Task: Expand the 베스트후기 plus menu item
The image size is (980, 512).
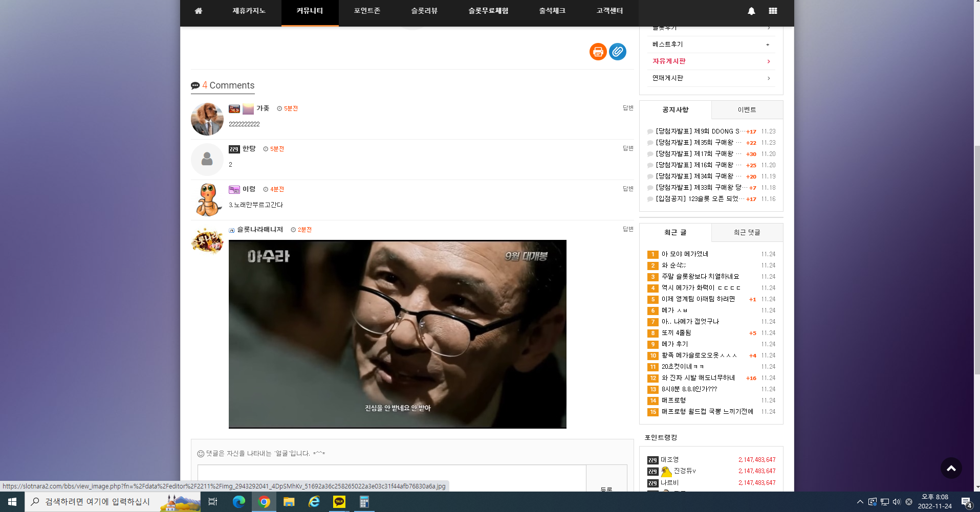Action: click(x=711, y=44)
